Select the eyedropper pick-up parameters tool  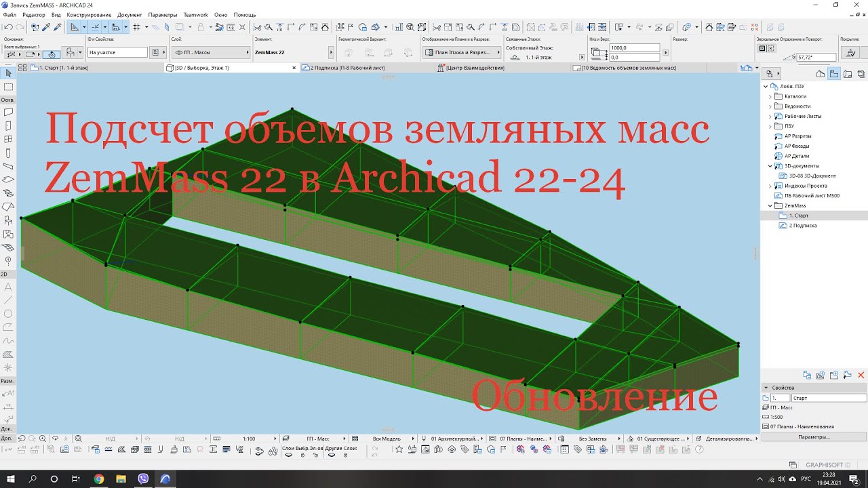tap(46, 27)
